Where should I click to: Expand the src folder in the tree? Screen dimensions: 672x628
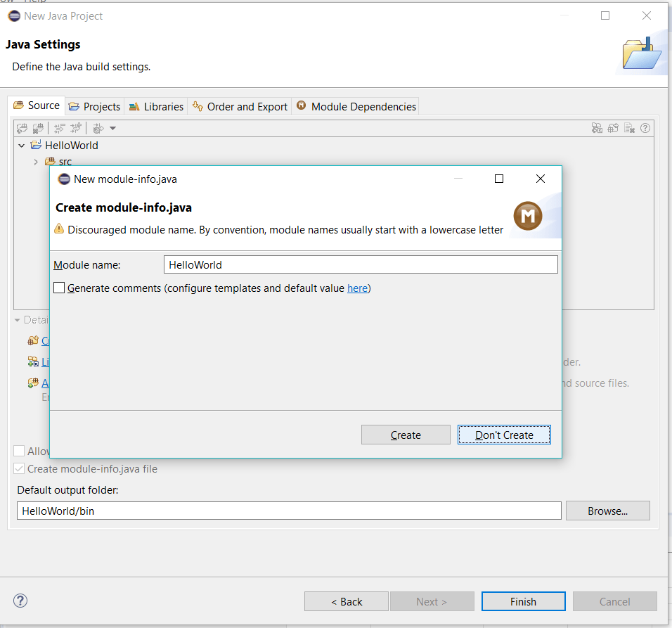coord(36,161)
